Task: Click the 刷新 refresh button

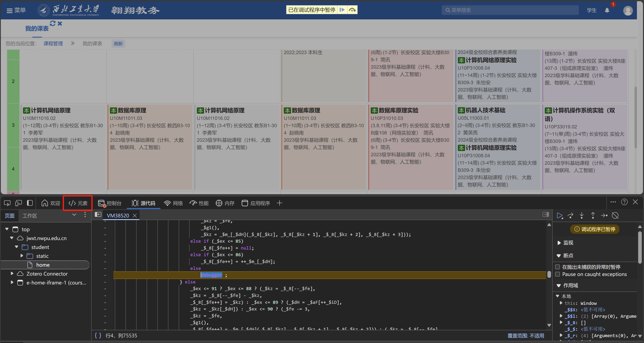Action: click(118, 44)
